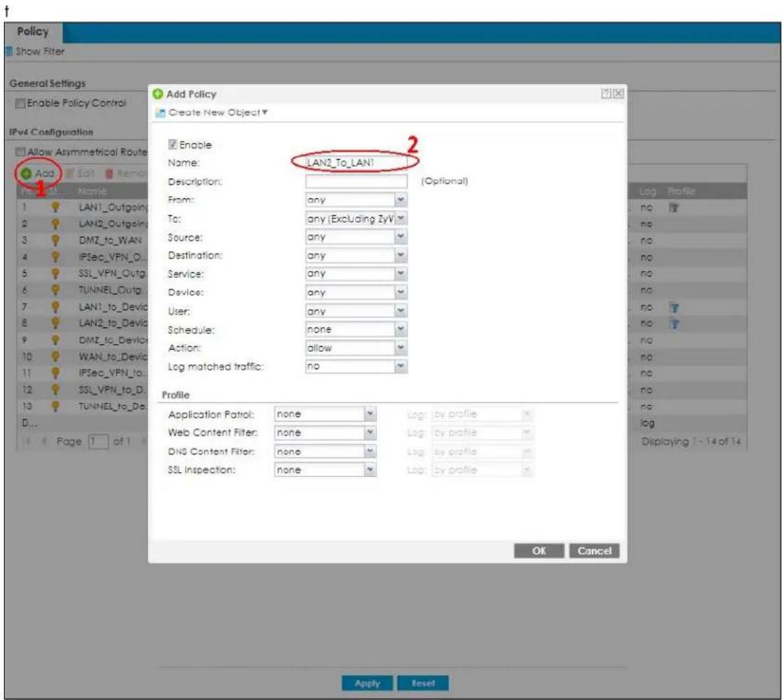
Task: Open the Source dropdown
Action: 401,237
